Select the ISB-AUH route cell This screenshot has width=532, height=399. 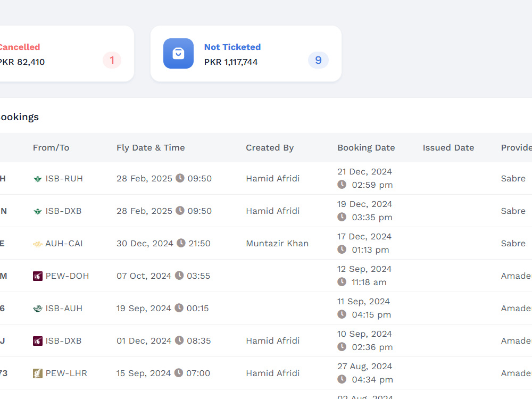64,309
